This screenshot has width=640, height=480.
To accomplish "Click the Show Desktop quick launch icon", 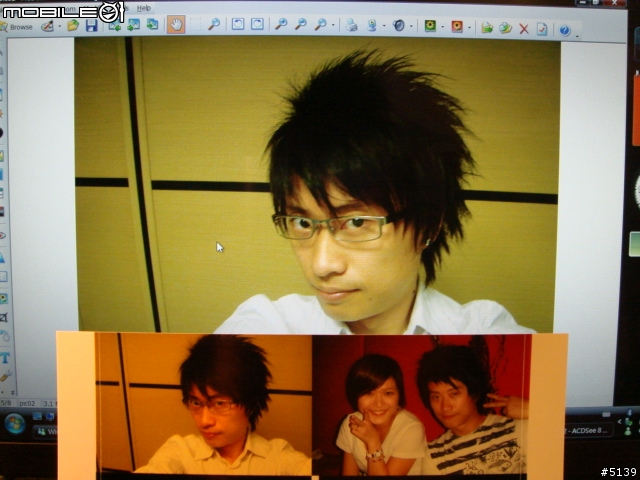I will pyautogui.click(x=37, y=416).
